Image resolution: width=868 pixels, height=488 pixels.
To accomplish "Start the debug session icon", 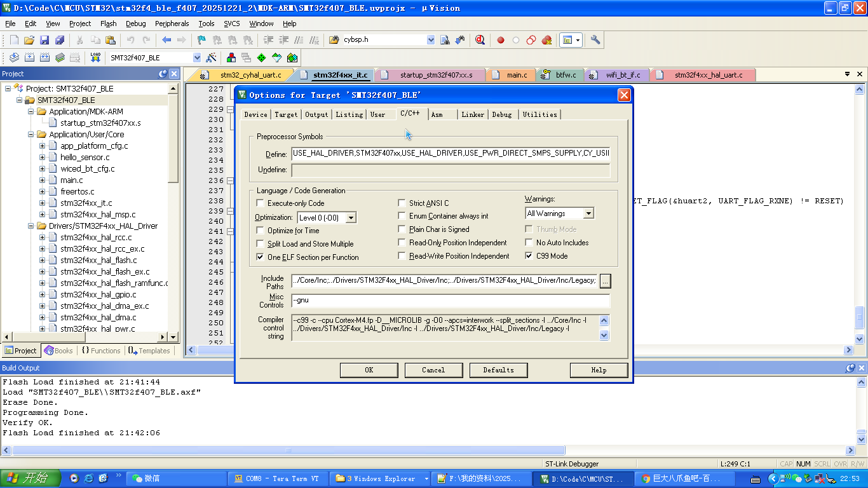I will (480, 40).
